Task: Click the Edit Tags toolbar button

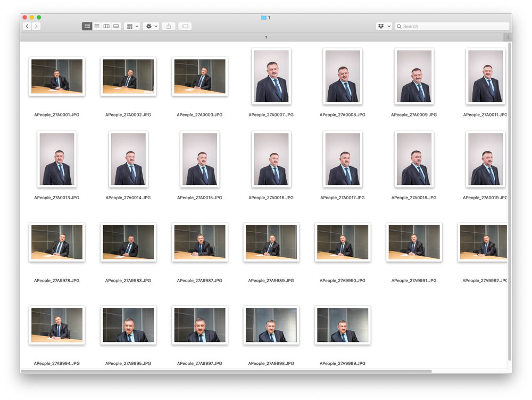Action: coord(185,26)
